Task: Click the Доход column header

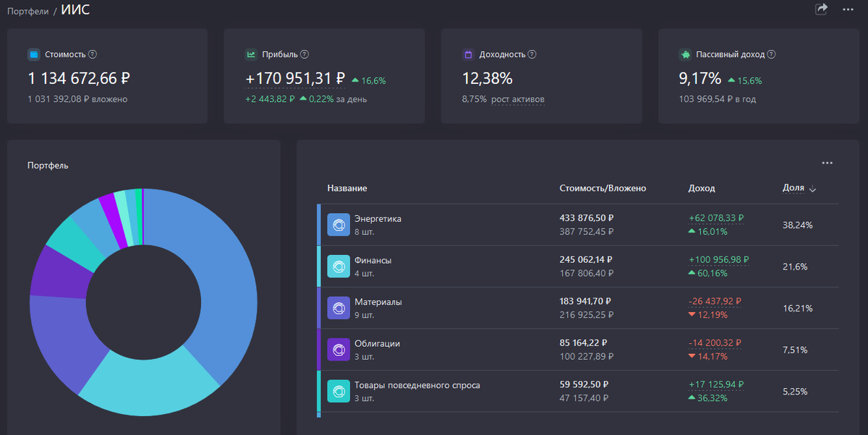Action: click(702, 188)
